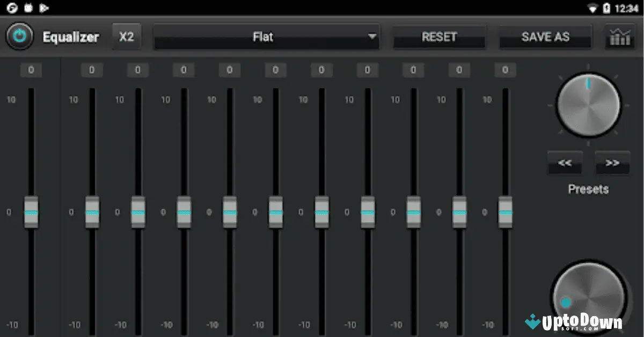The height and width of the screenshot is (337, 644).
Task: Click the rightmost frequency band slider handle
Action: pos(505,211)
